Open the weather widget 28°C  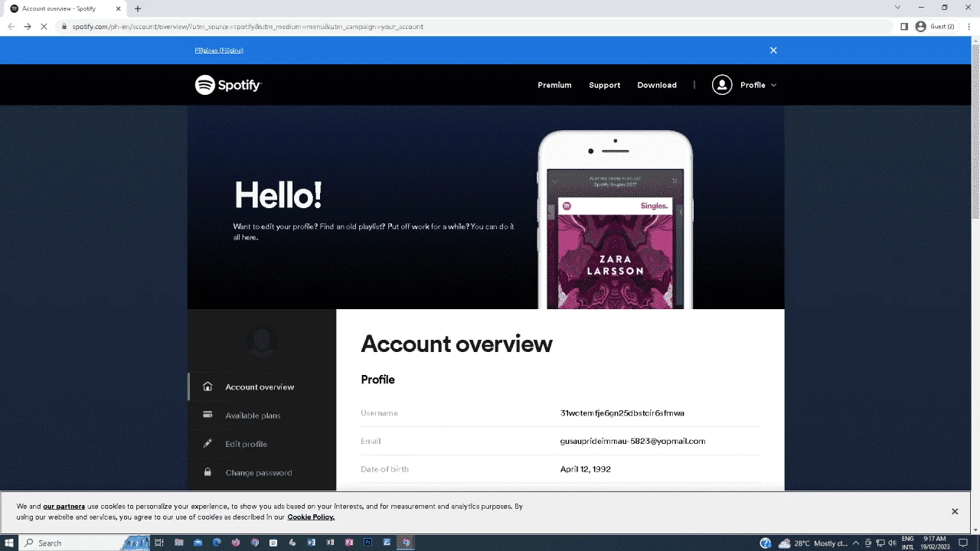pyautogui.click(x=812, y=543)
